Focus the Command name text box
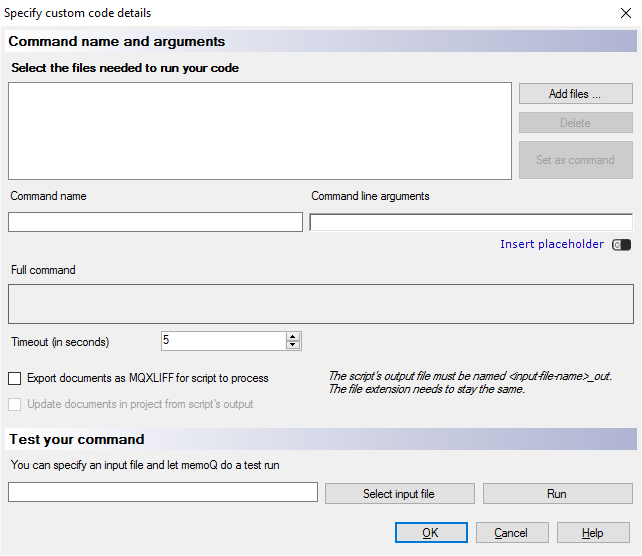This screenshot has height=556, width=642. [x=155, y=222]
